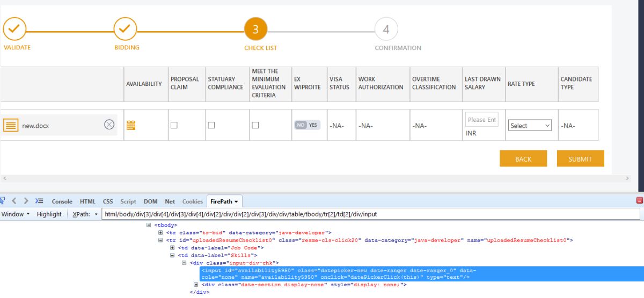Click the -NA- under Candidate Type

568,126
